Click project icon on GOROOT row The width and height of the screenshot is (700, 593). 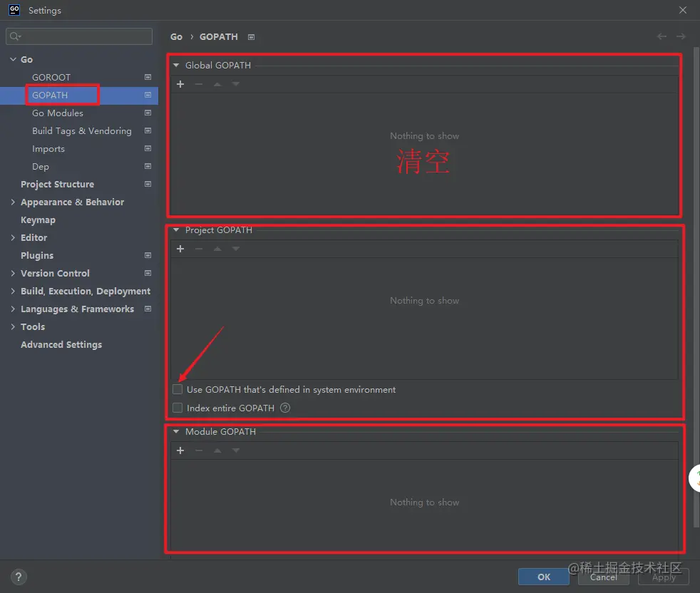148,77
